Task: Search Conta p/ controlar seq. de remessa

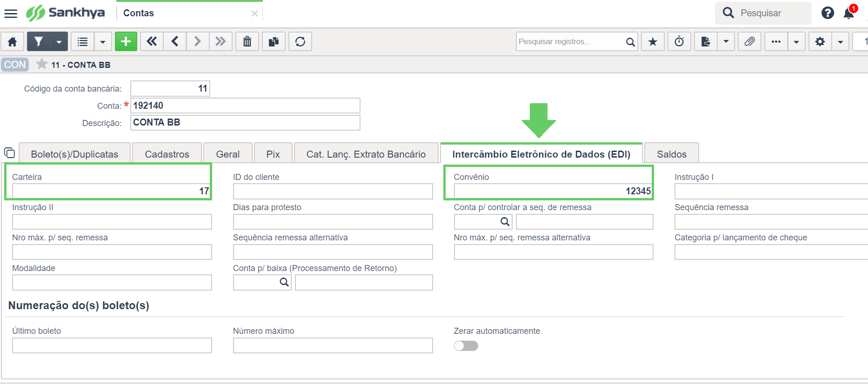Action: pos(505,222)
